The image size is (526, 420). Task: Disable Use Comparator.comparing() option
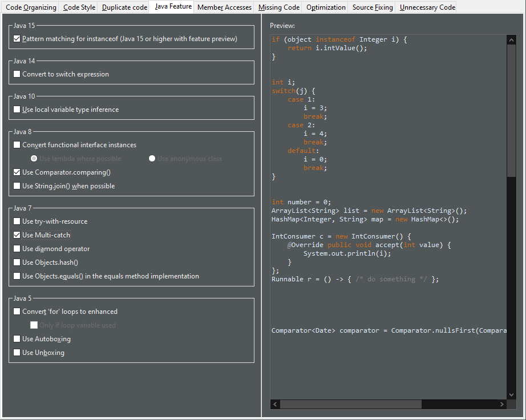pos(17,172)
